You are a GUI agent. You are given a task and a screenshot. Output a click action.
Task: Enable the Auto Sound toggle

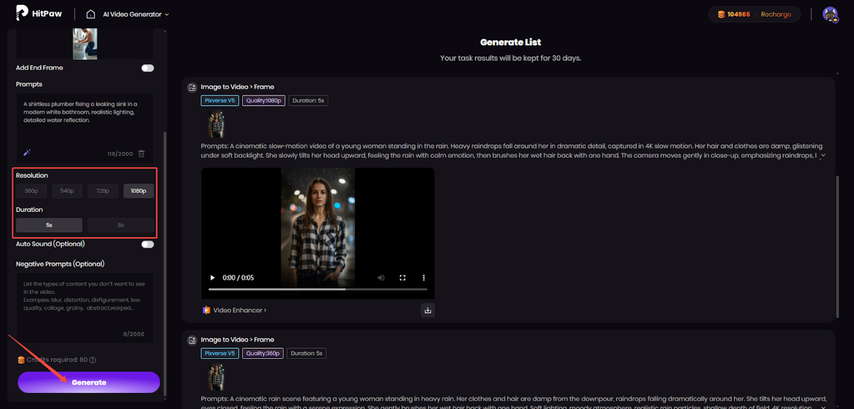pos(147,244)
